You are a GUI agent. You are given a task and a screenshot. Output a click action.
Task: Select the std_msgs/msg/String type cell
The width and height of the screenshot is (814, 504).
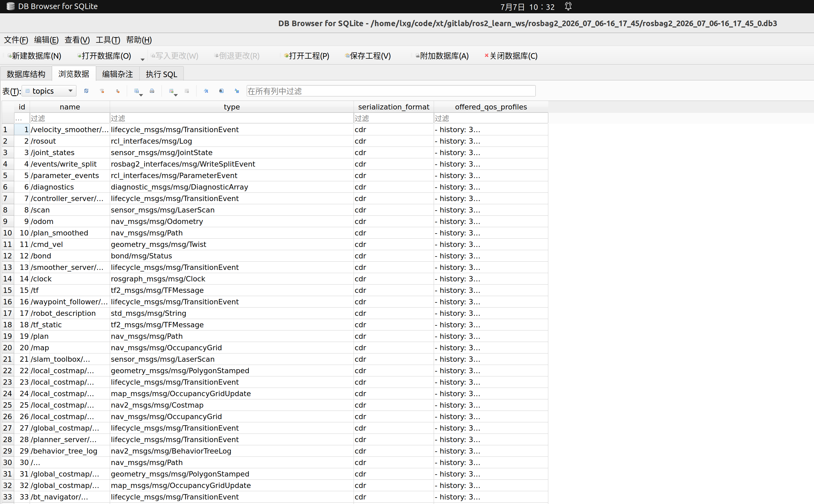click(x=232, y=313)
